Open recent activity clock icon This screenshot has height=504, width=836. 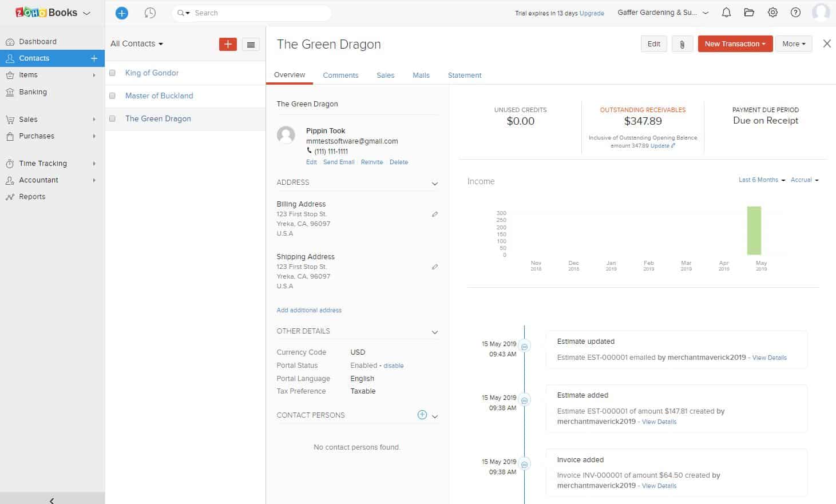pyautogui.click(x=150, y=13)
